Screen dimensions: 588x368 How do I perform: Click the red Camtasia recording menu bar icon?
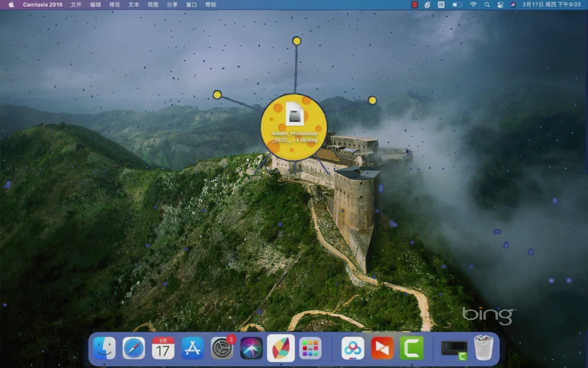click(414, 4)
